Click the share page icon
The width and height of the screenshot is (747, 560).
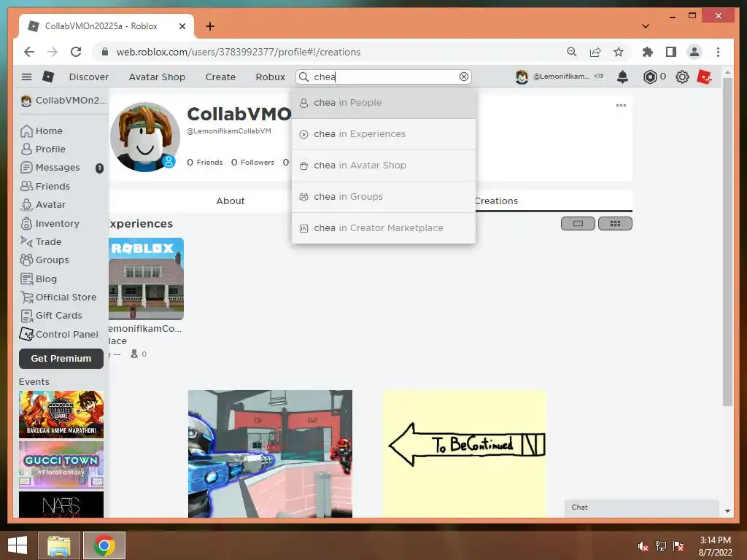(595, 52)
